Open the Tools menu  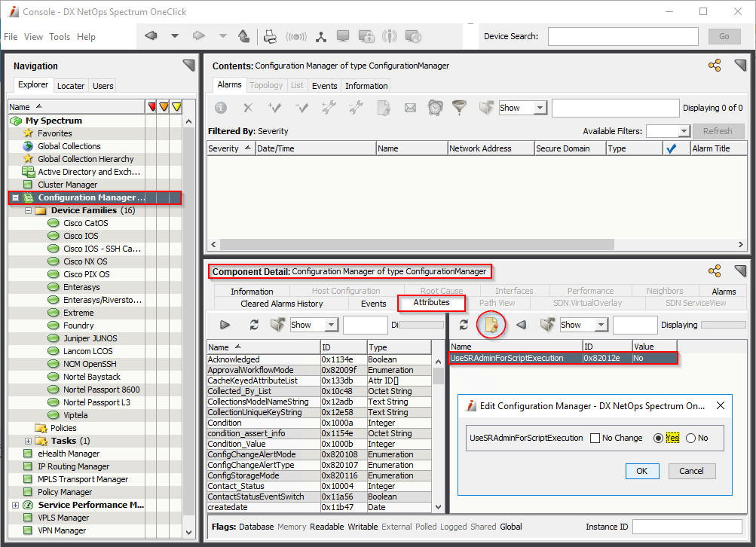(x=60, y=36)
